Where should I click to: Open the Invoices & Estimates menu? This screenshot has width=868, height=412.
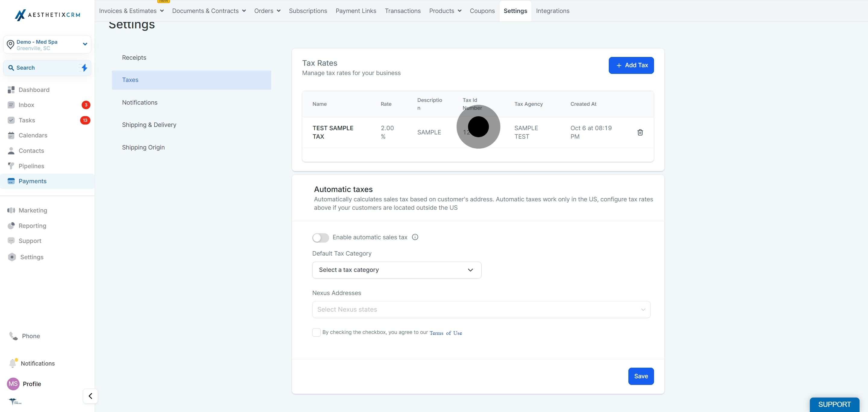coord(131,11)
